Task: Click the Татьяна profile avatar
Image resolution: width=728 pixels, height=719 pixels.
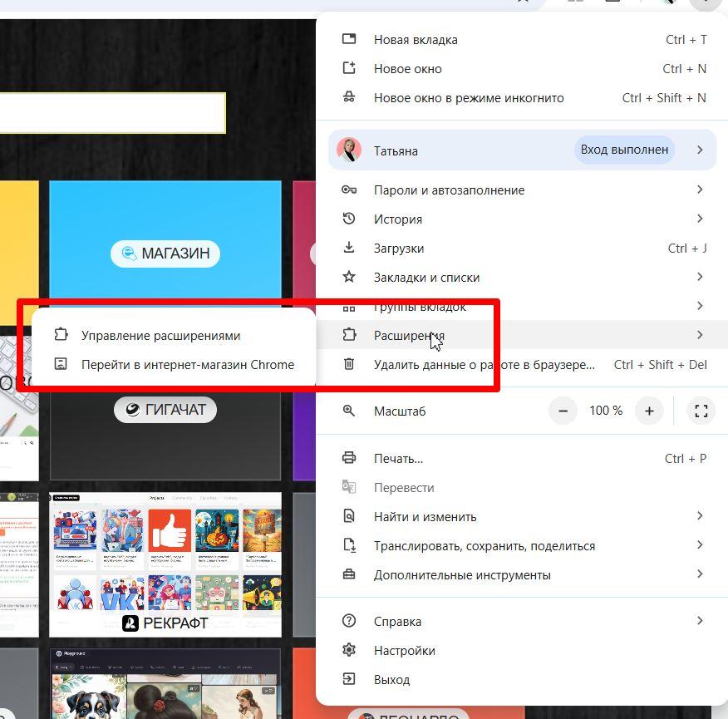Action: click(x=349, y=150)
